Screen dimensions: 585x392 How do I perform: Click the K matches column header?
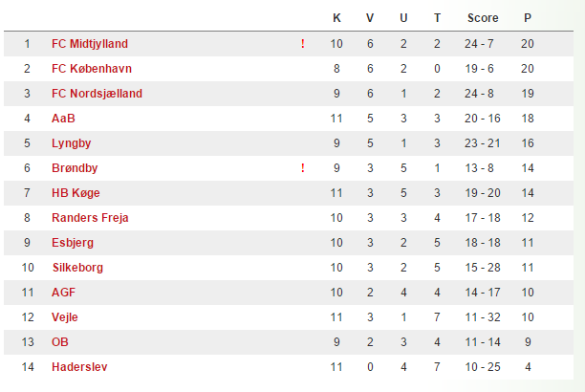(x=336, y=18)
